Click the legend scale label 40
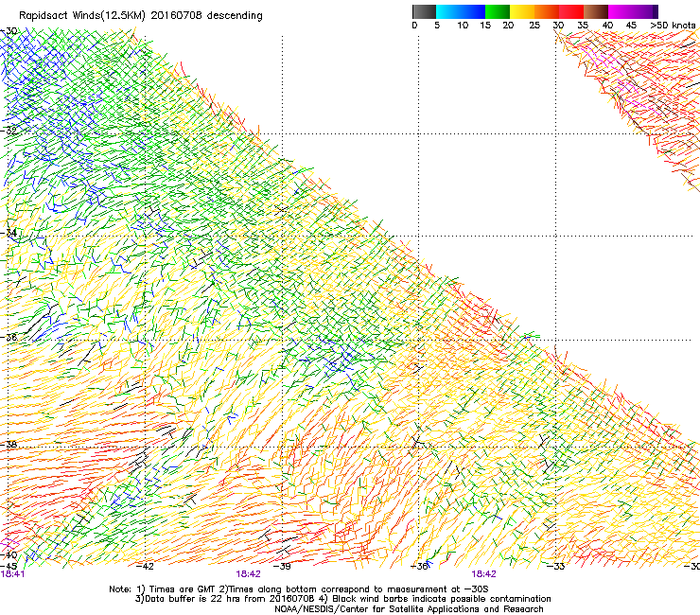 coord(607,26)
